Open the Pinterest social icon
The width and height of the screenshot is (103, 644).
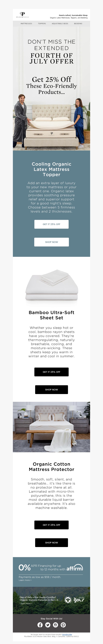[63, 625]
